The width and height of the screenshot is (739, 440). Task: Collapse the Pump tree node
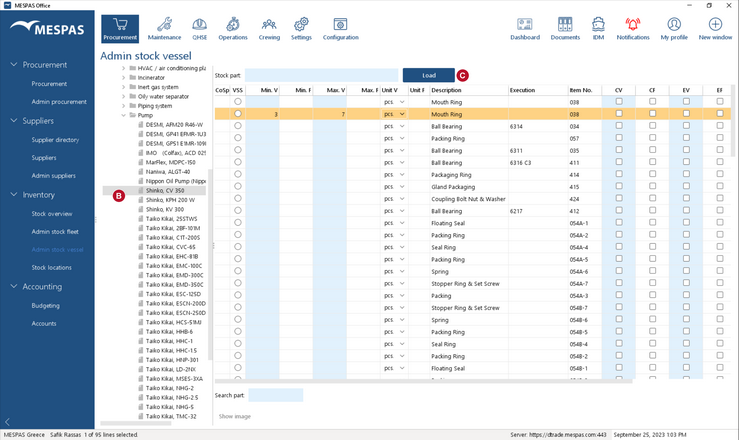pos(123,115)
